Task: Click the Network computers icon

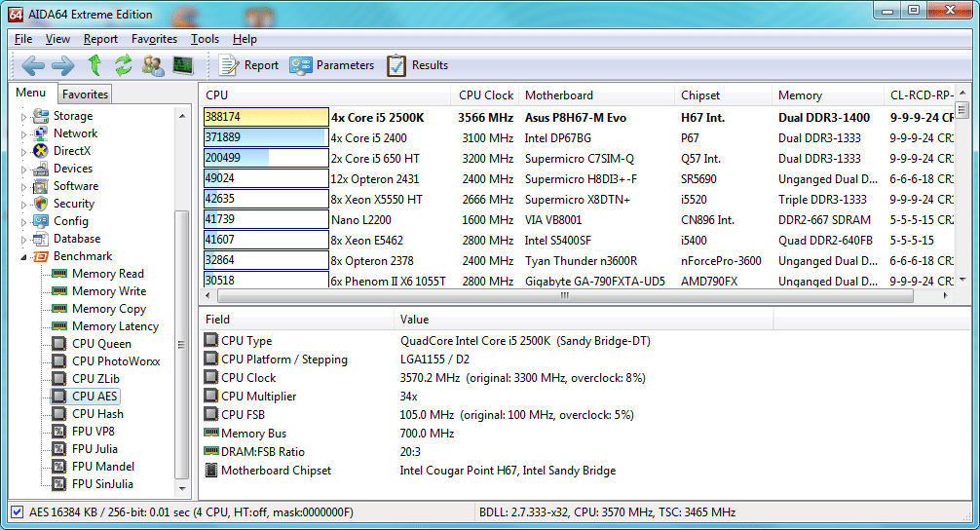Action: pos(41,133)
